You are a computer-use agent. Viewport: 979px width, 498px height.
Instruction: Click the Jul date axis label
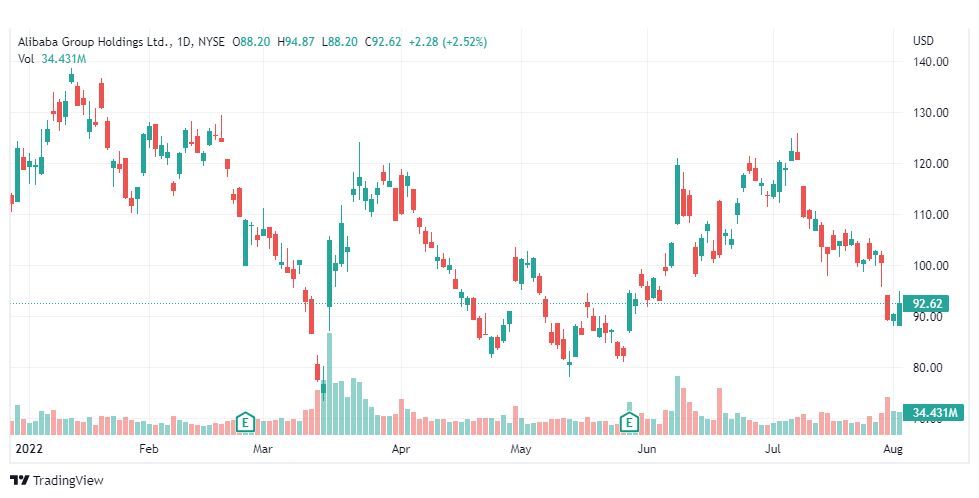click(x=773, y=449)
